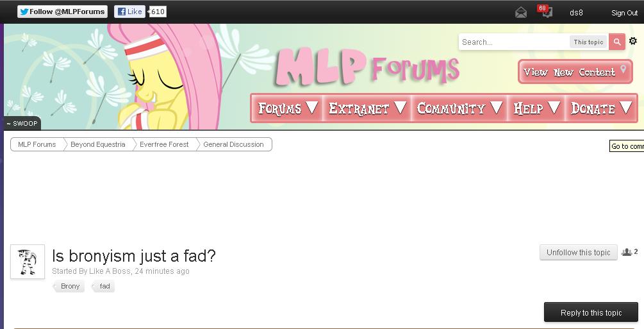644x329 pixels.
Task: Open the messenger envelope icon
Action: click(521, 13)
